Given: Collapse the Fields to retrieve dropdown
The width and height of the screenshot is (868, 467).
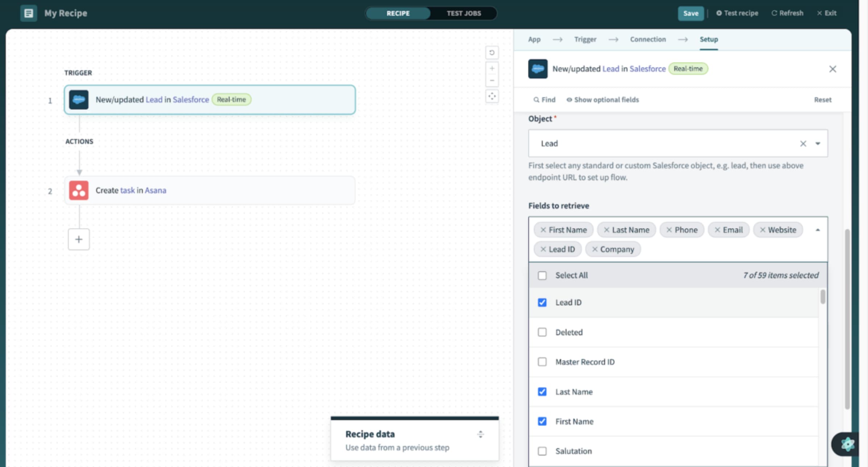Looking at the screenshot, I should (818, 230).
